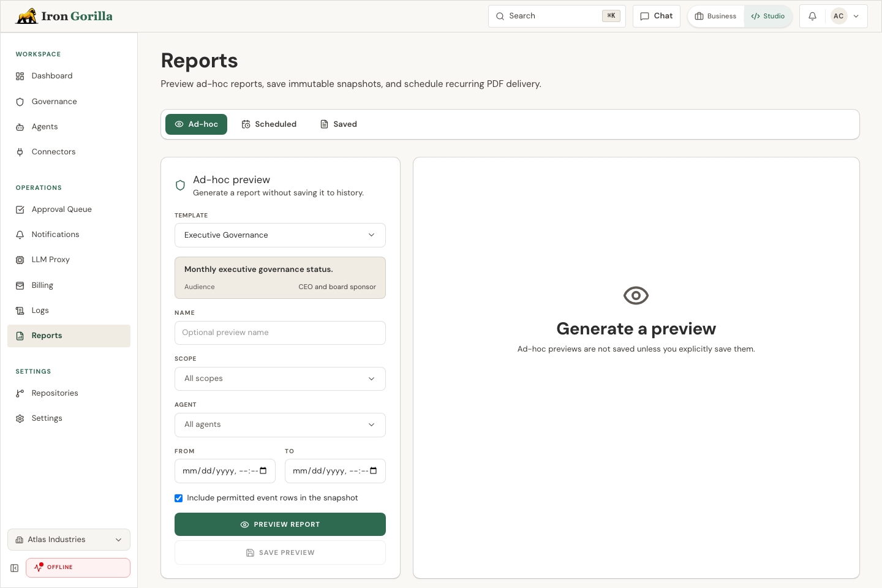Image resolution: width=882 pixels, height=588 pixels.
Task: Click the top Search box
Action: click(557, 17)
